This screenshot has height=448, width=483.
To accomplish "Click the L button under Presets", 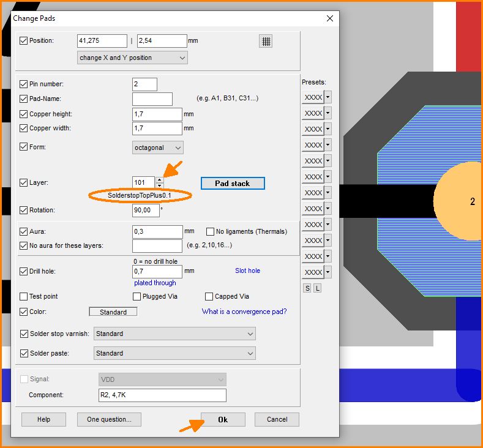I will [x=317, y=288].
